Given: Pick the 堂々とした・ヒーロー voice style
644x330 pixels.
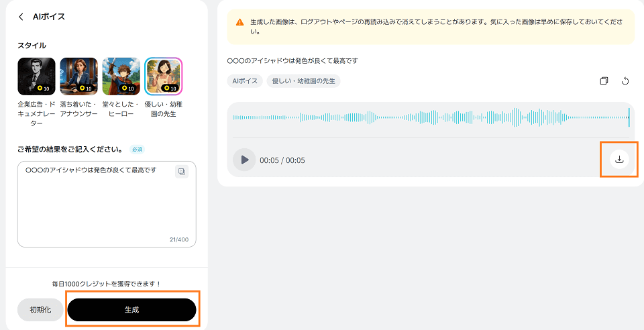Looking at the screenshot, I should coord(121,76).
